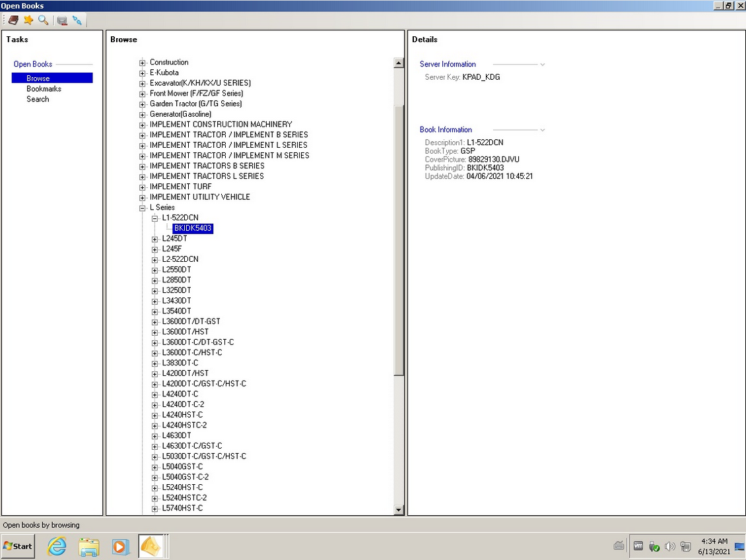Image resolution: width=746 pixels, height=560 pixels.
Task: Select the L245F tree item
Action: pos(172,249)
